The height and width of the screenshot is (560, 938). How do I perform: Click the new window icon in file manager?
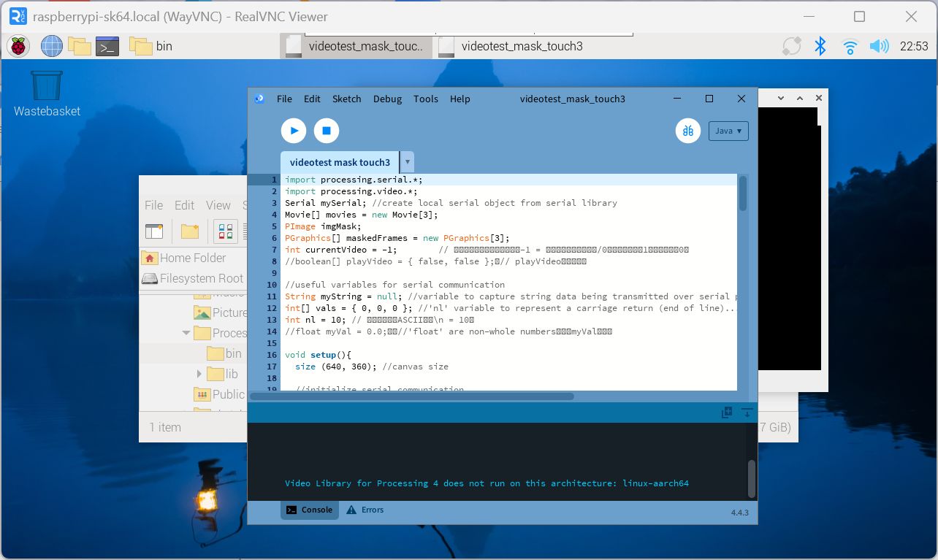(x=154, y=231)
